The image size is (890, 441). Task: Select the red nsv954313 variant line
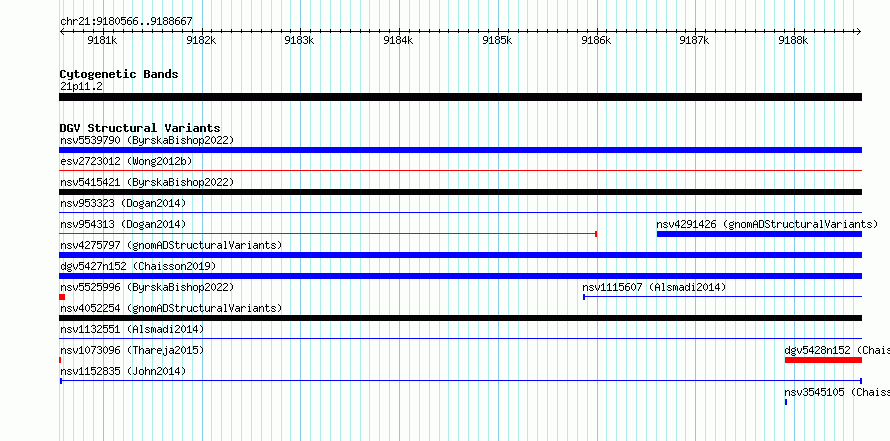point(328,234)
